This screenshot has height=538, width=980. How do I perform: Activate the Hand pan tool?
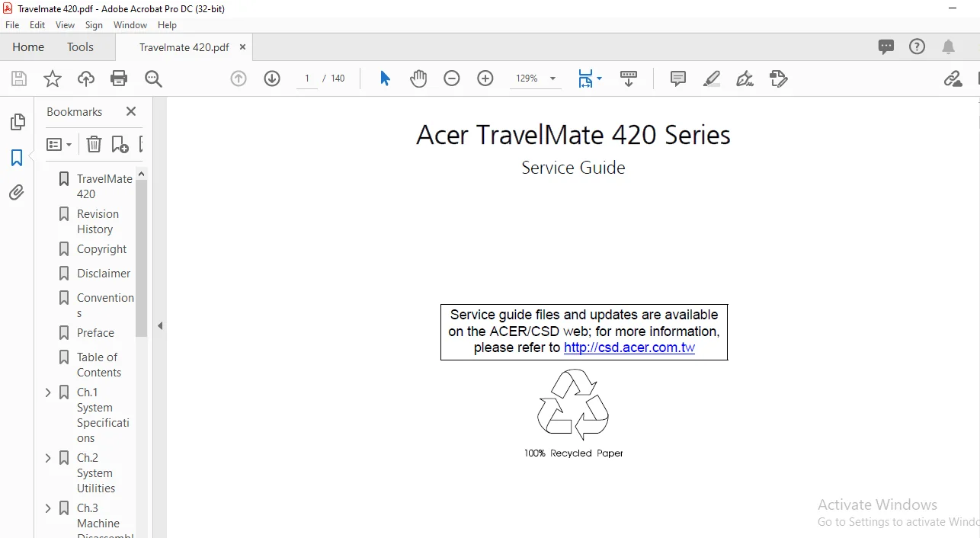click(418, 78)
